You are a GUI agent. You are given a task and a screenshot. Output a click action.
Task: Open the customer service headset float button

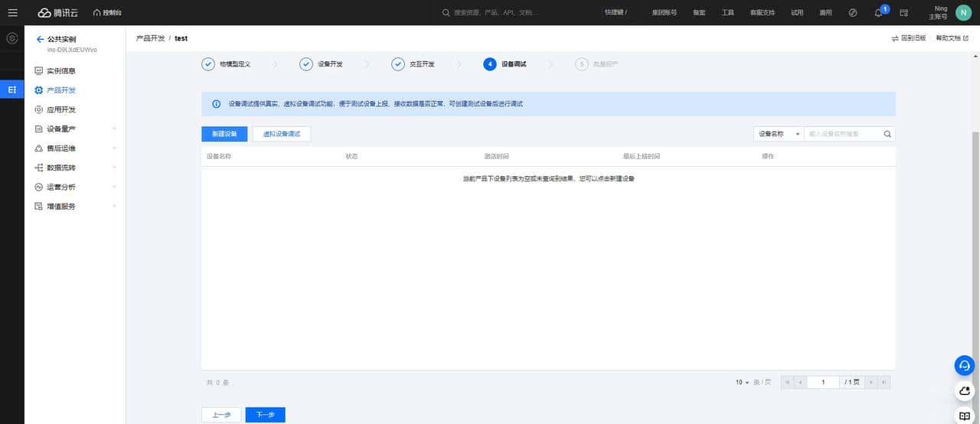click(965, 365)
